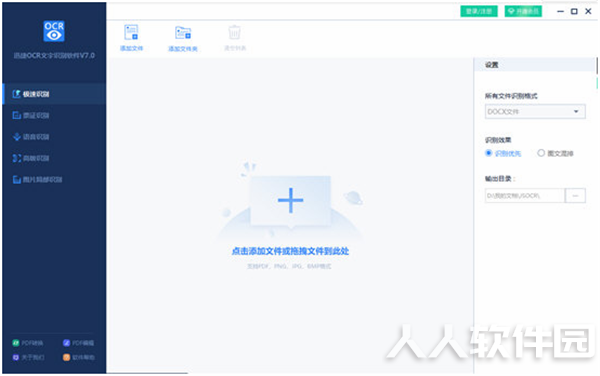Switch to 语音识别 voice recognition with microphone icon
The height and width of the screenshot is (376, 600).
point(31,137)
